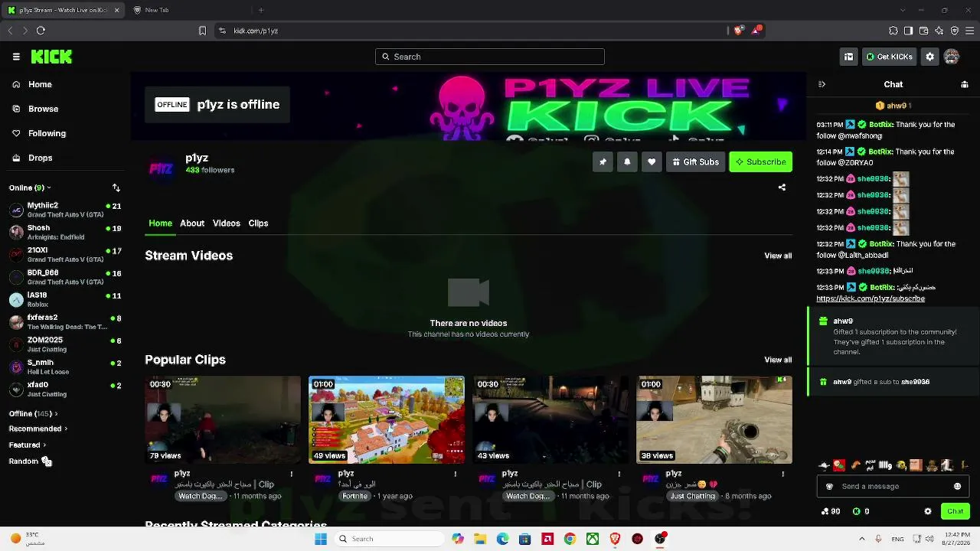Open Mythiic2 channel in following list
The image size is (980, 551).
coord(65,210)
